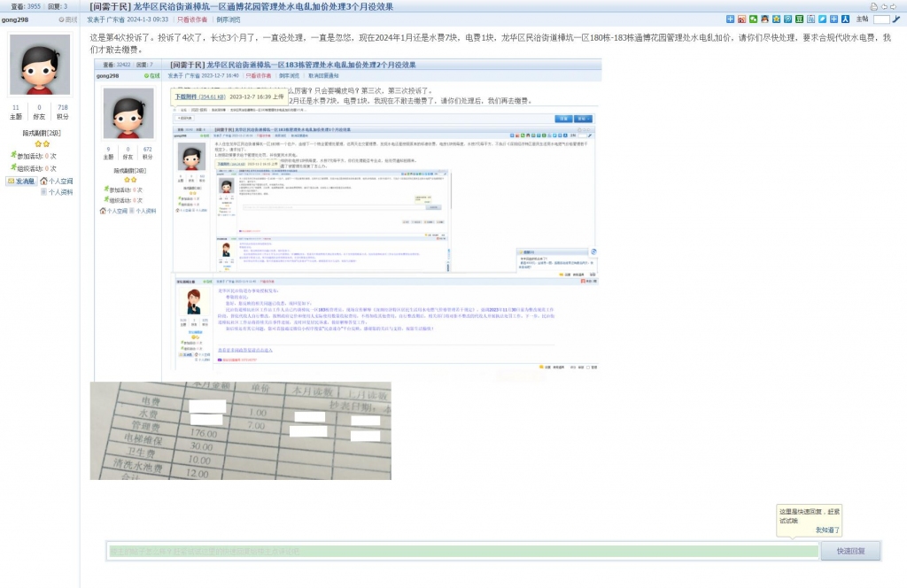Image resolution: width=907 pixels, height=588 pixels.
Task: Open the water bill photo thumbnail
Action: [x=240, y=430]
